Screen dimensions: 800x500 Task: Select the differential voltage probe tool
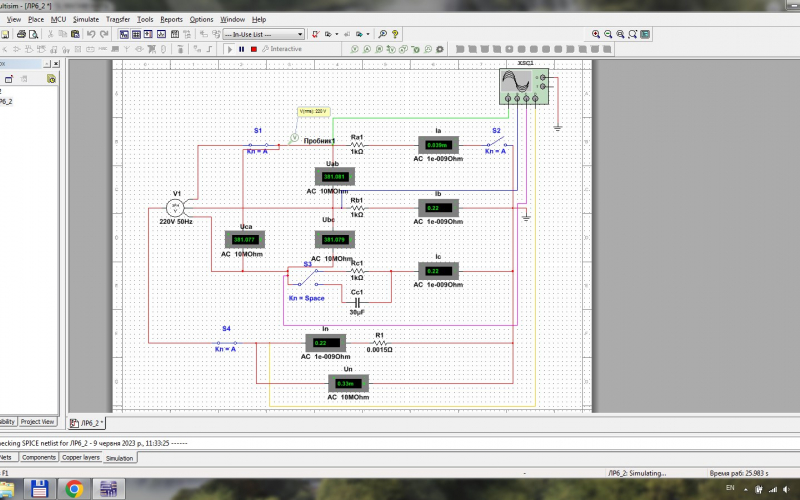391,49
